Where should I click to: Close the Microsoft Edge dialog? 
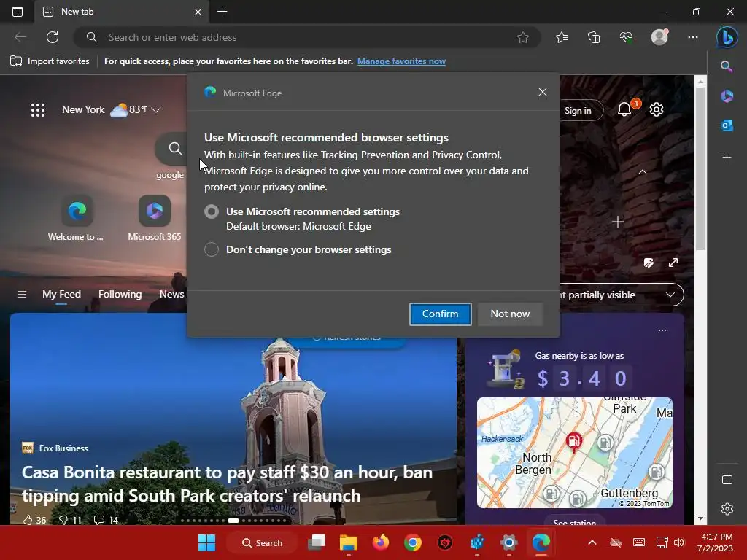(x=543, y=92)
